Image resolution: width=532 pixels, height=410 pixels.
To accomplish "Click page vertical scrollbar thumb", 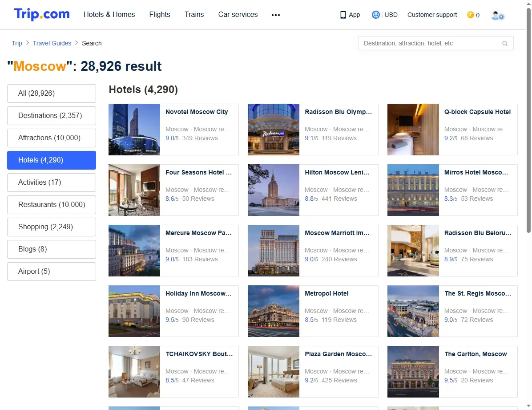I will click(x=528, y=120).
